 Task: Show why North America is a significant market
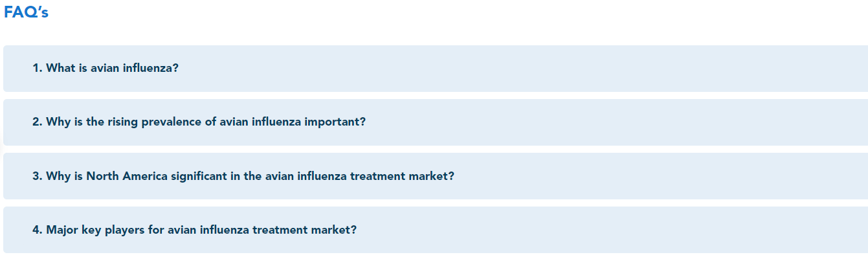tap(435, 176)
